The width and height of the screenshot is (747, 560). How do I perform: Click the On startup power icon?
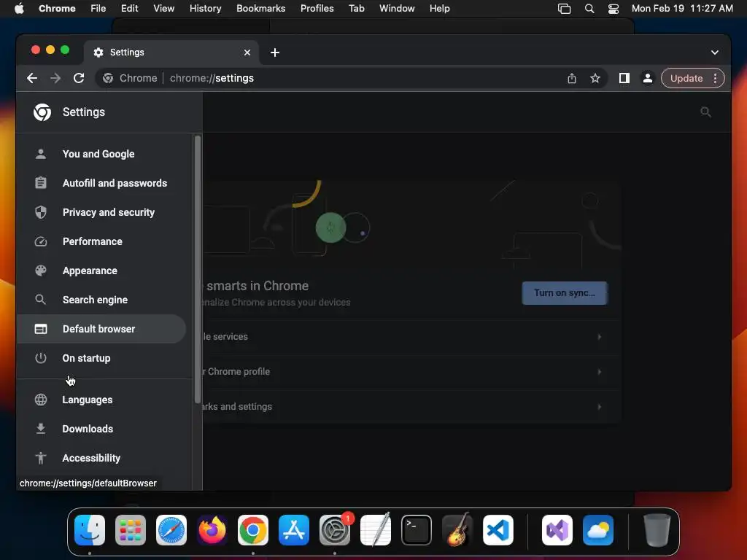click(41, 357)
